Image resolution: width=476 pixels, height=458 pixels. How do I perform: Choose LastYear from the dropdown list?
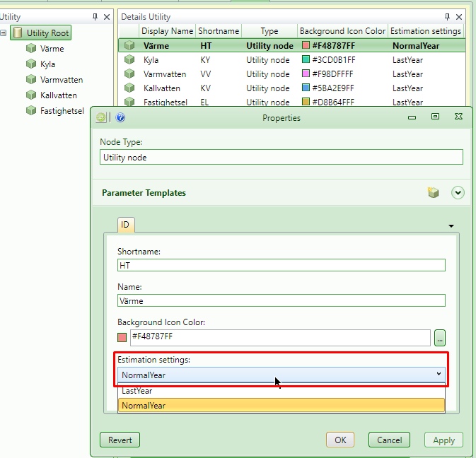(x=281, y=391)
